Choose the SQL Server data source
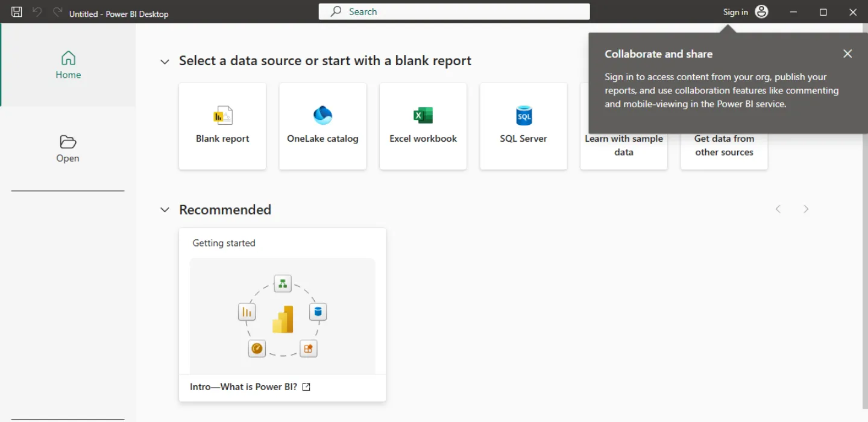This screenshot has width=868, height=422. [x=523, y=126]
